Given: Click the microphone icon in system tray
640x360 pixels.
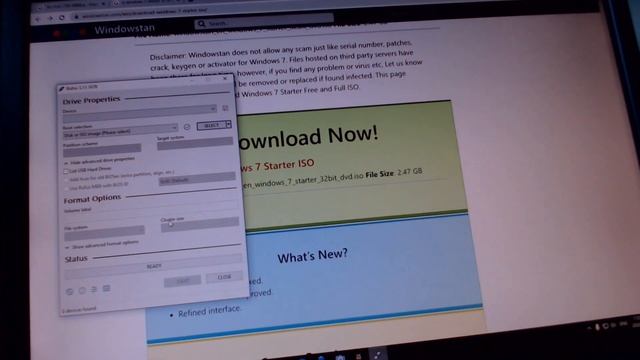Looking at the screenshot, I should click(x=597, y=327).
